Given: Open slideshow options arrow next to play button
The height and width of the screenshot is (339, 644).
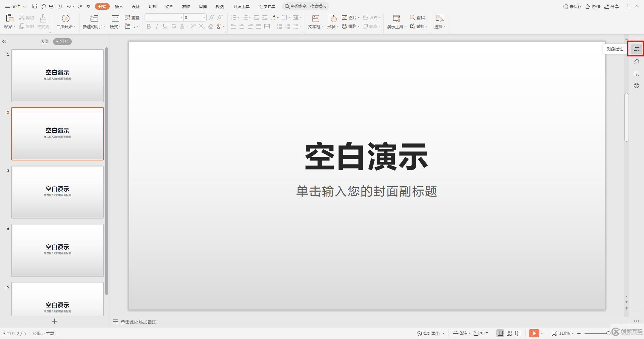Looking at the screenshot, I should tap(542, 333).
